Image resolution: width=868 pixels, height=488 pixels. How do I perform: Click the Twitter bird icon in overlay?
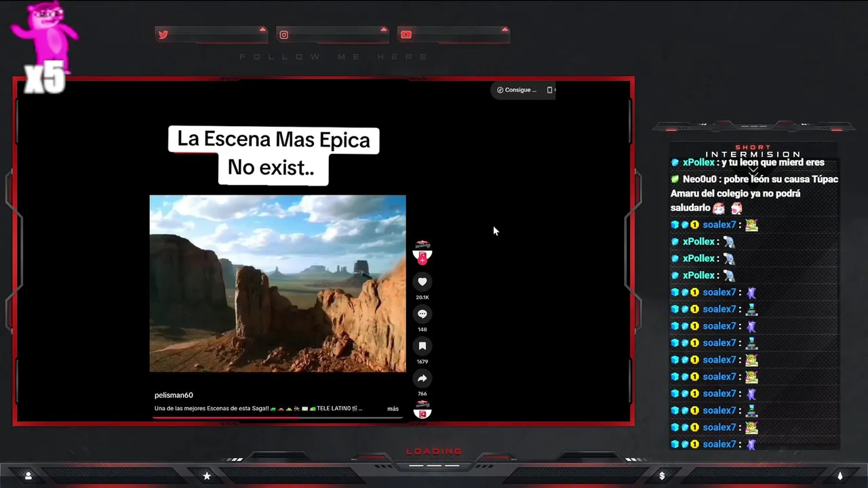coord(163,35)
